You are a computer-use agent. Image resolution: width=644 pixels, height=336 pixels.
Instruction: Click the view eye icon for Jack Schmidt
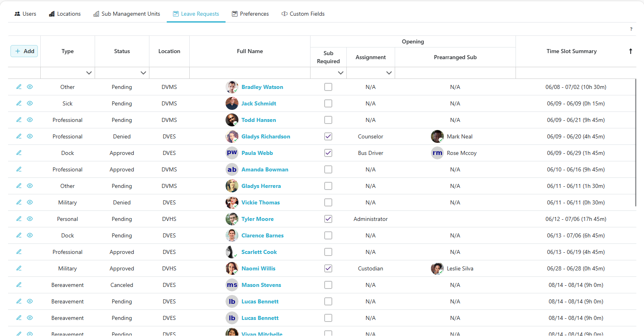[x=30, y=103]
